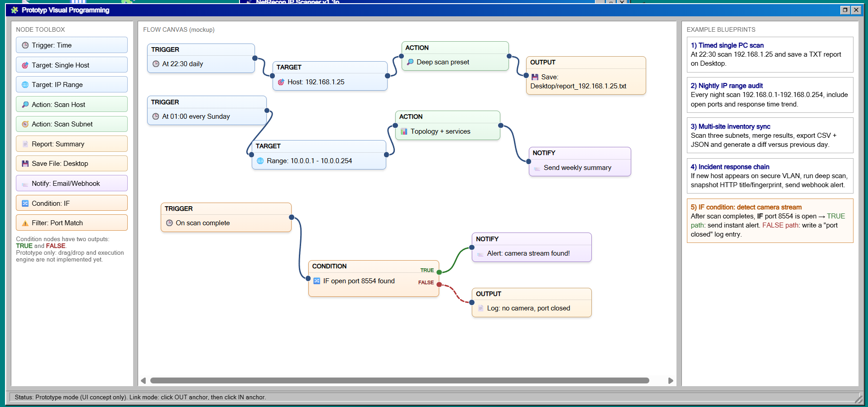
Task: Add an Action: Scan Subnet node
Action: tap(72, 124)
